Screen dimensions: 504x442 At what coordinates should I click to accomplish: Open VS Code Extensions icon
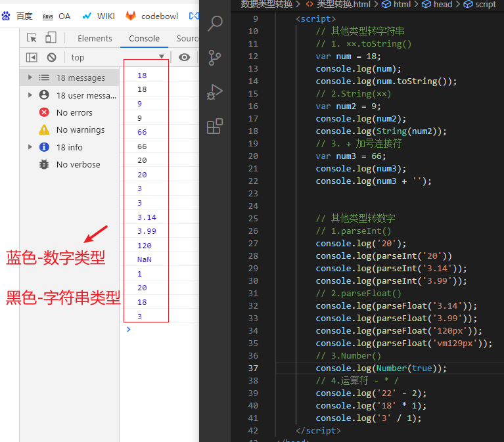(x=215, y=126)
